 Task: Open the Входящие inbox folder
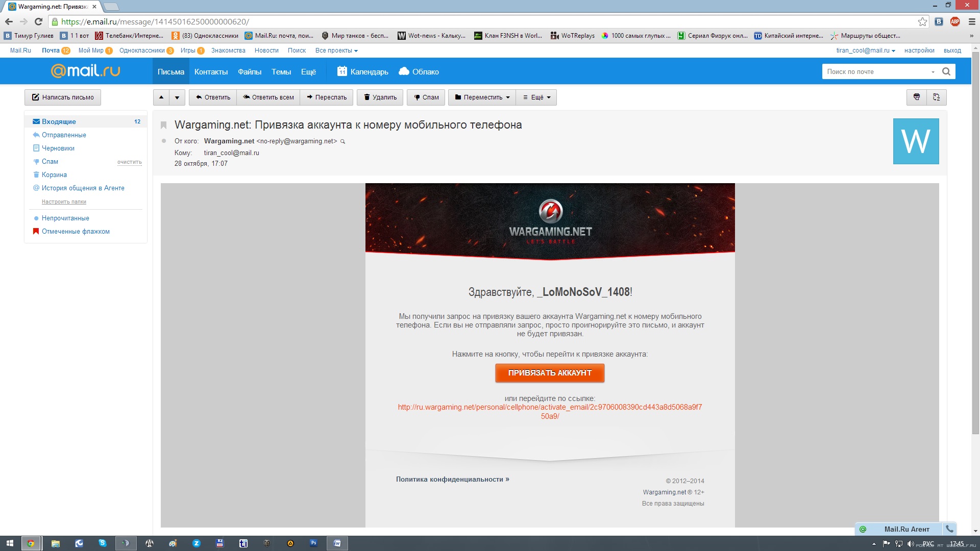86,121
